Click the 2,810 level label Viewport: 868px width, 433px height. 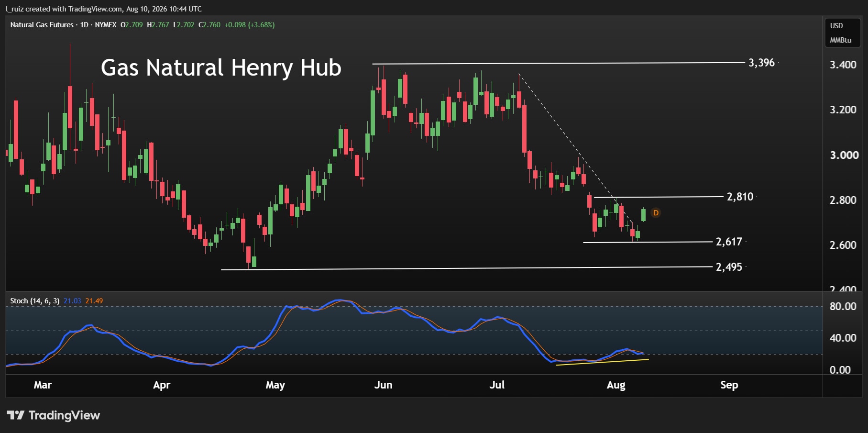pos(740,197)
